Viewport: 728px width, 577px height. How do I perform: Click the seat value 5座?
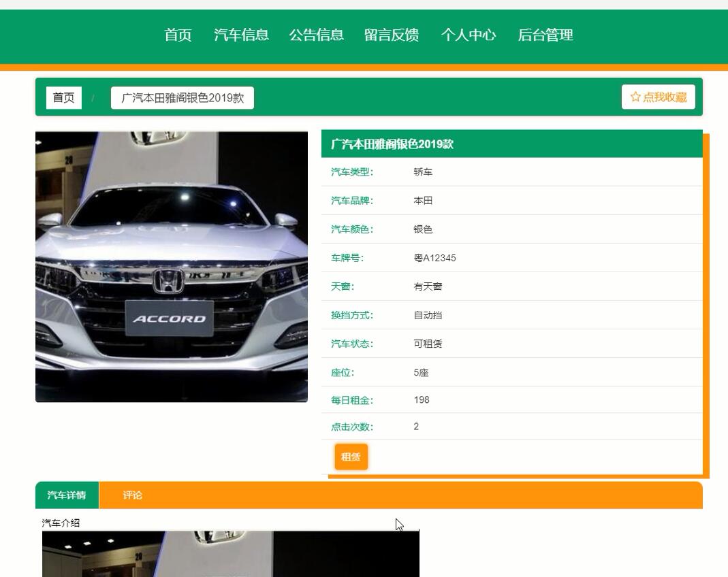click(x=421, y=373)
